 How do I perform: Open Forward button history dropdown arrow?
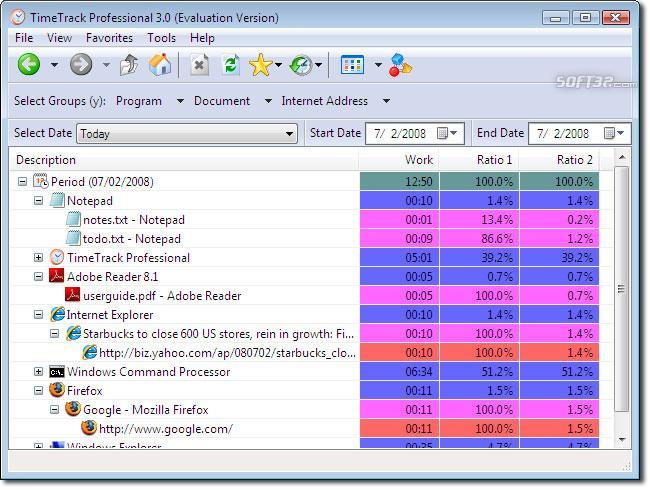pyautogui.click(x=106, y=65)
